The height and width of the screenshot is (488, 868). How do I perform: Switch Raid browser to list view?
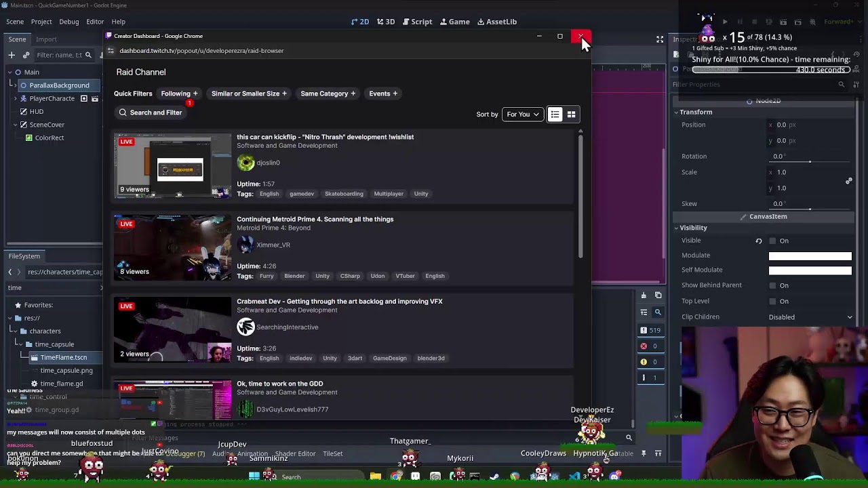(555, 115)
